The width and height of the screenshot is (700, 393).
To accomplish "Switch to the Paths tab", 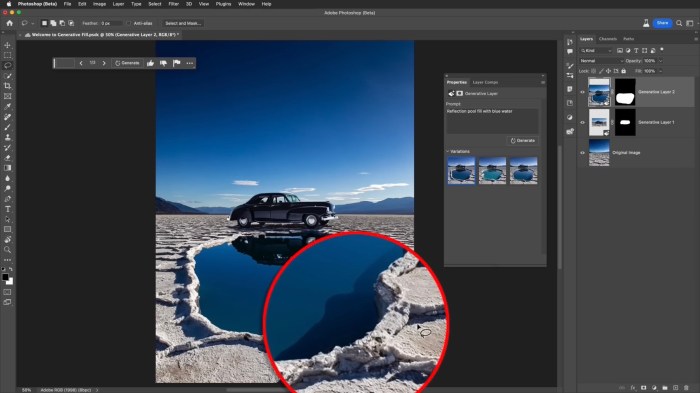I will pyautogui.click(x=629, y=39).
